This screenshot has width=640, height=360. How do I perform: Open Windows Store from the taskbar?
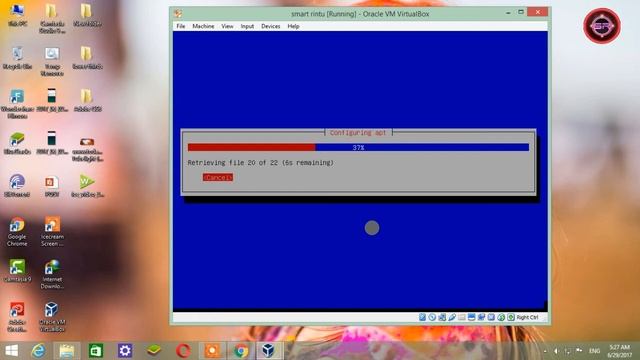96,351
